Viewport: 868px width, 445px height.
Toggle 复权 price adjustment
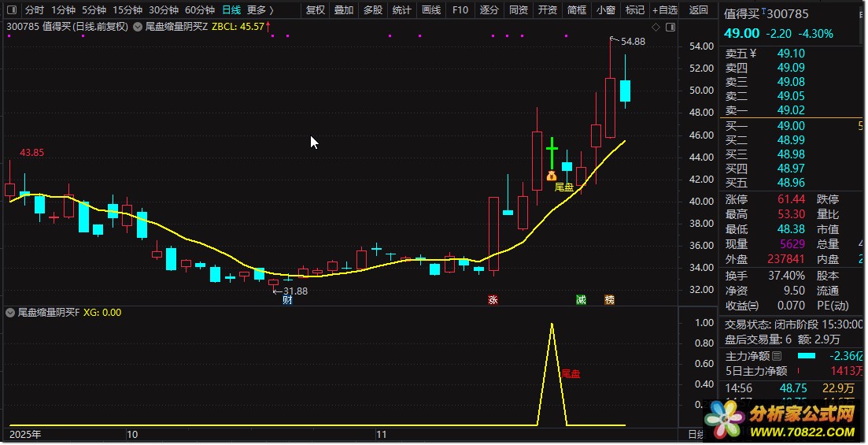[315, 10]
